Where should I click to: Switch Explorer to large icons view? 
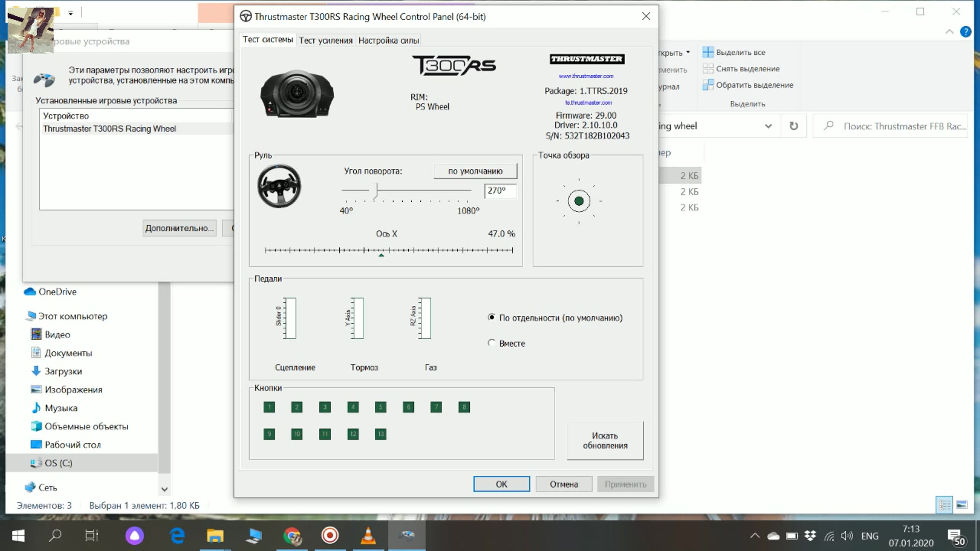click(x=962, y=505)
